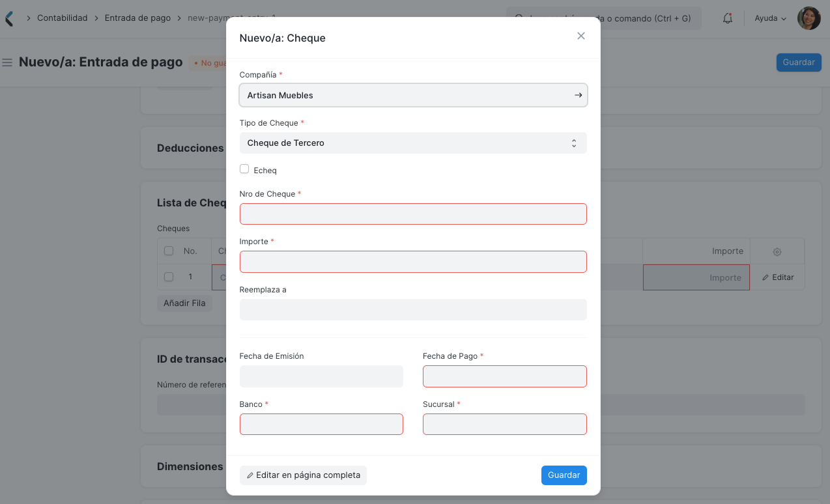This screenshot has width=830, height=504.
Task: Click the Banco field
Action: (x=321, y=424)
